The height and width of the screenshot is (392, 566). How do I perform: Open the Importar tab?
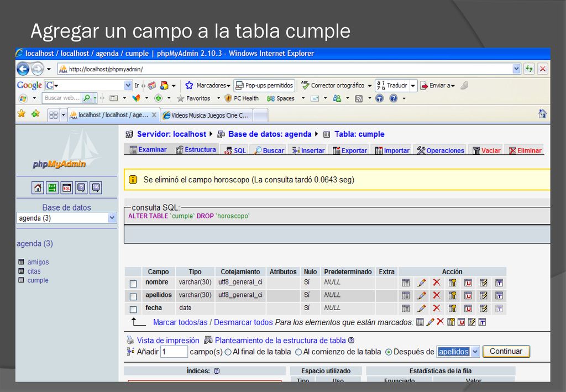pos(392,150)
